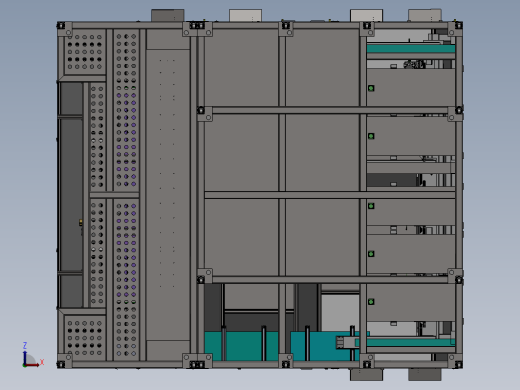Select the lowest green indicator on right panel
The image size is (520, 390).
(x=371, y=302)
